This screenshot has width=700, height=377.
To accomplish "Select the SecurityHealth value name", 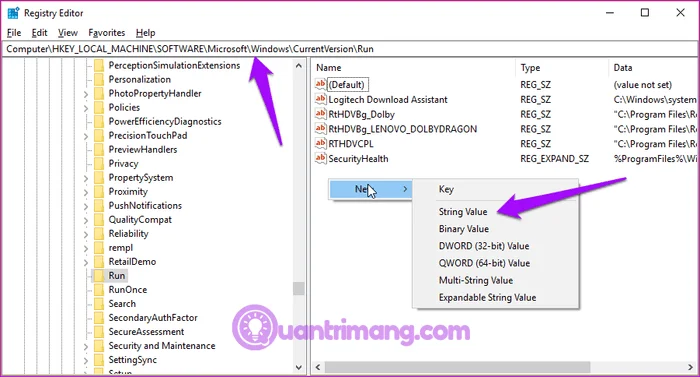I will 358,159.
